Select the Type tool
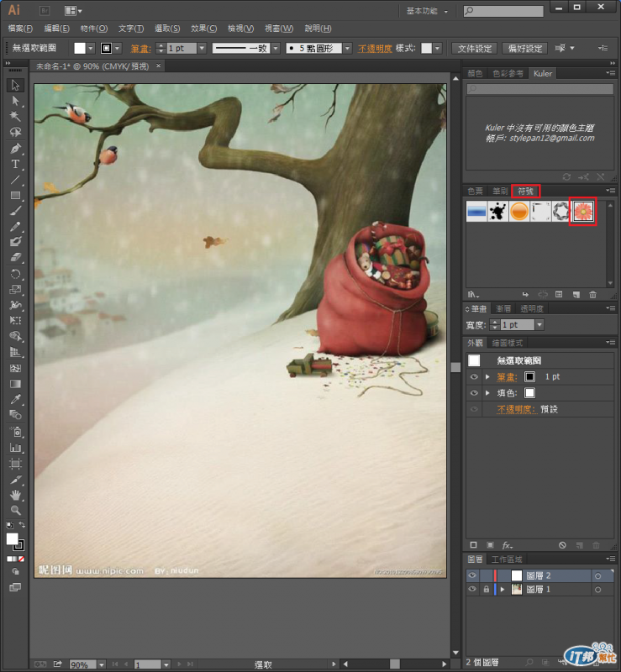Image resolution: width=621 pixels, height=672 pixels. coord(15,164)
